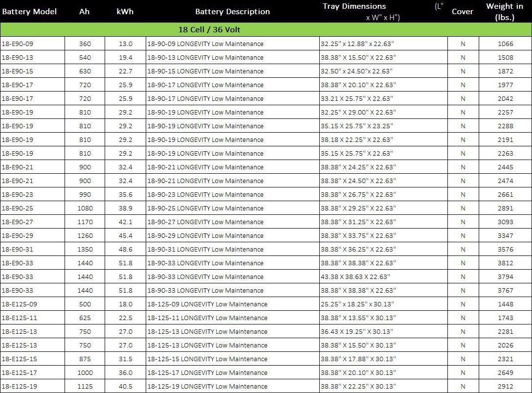Click kWh value 38.9
532x393 pixels.
click(126, 208)
